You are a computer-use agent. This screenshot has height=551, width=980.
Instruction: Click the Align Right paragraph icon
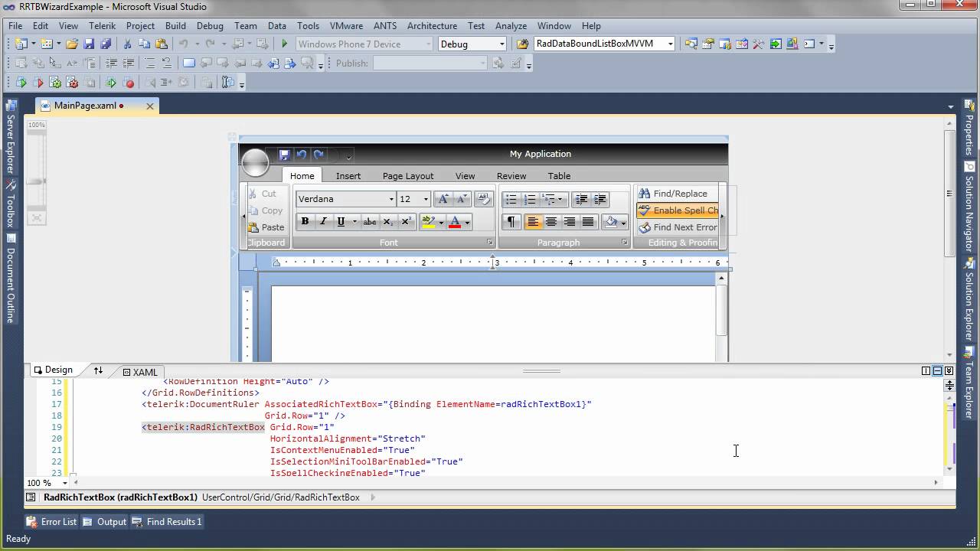tap(570, 222)
